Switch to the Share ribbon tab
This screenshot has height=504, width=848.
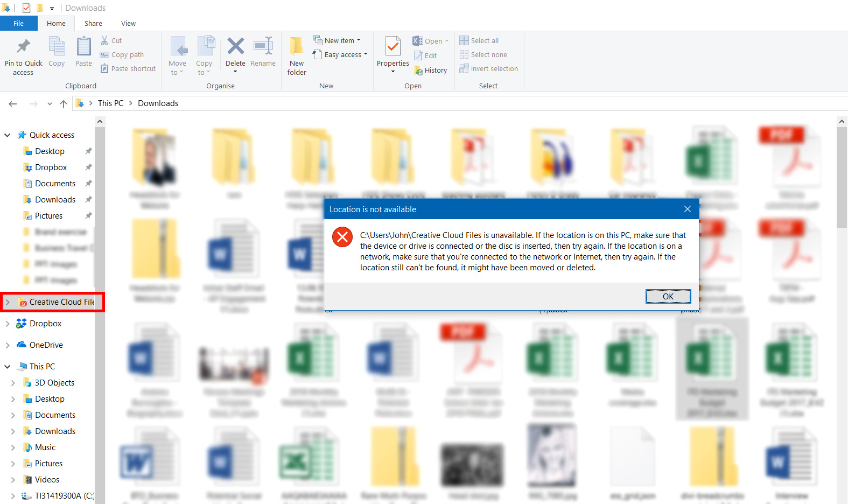(x=93, y=23)
